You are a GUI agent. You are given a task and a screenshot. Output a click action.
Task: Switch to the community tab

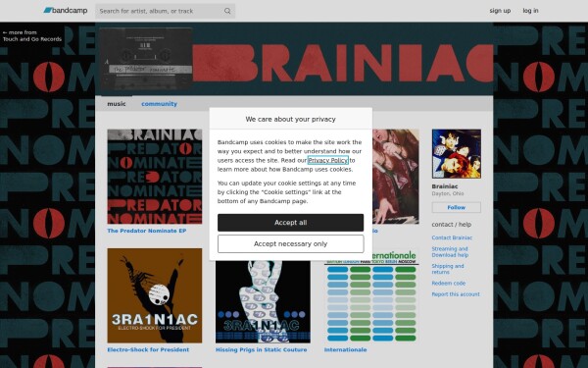coord(159,104)
